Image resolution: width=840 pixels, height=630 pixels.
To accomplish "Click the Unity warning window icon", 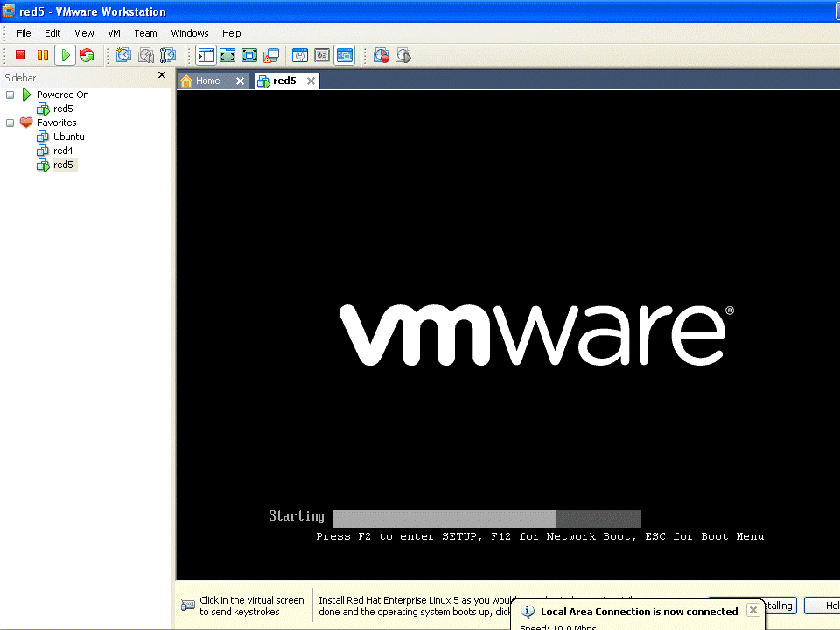I will coord(271,55).
